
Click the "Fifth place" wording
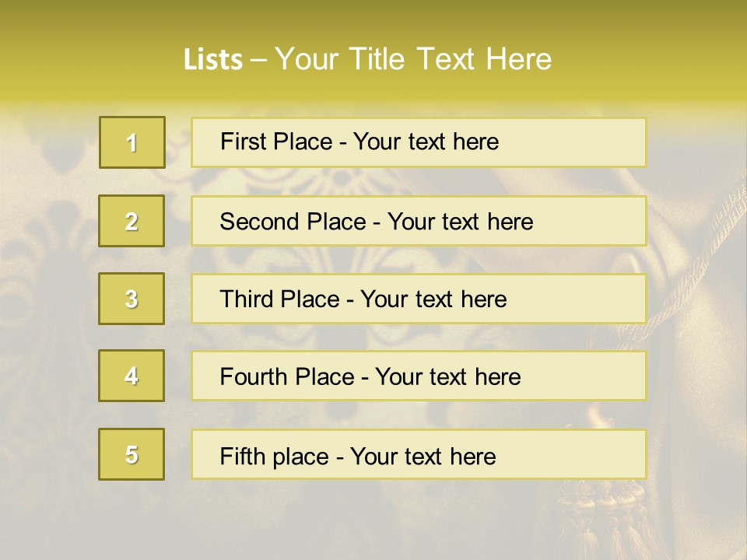(x=275, y=456)
